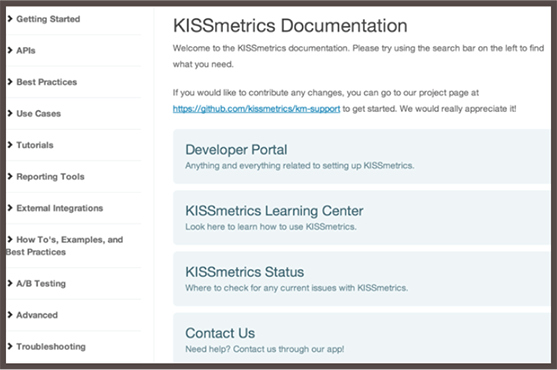Expand the How To's, Examples chevron
Viewport: 557px width, 370px height.
click(x=10, y=240)
